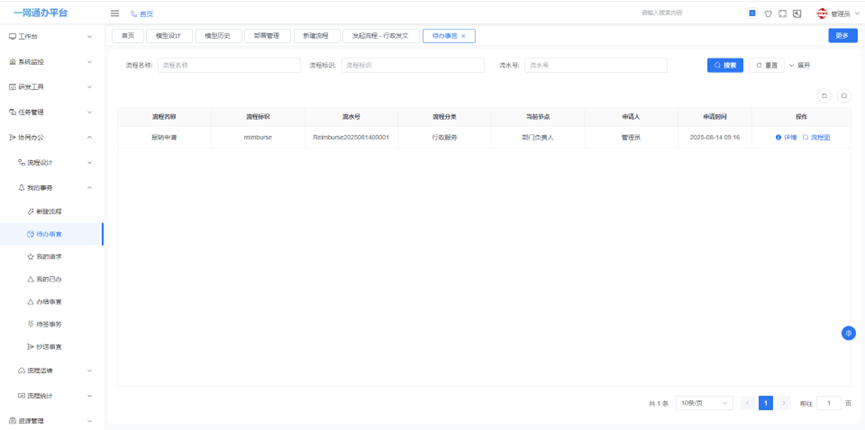Expand the 研发工具 menu chevron
The height and width of the screenshot is (430, 865).
click(x=89, y=87)
